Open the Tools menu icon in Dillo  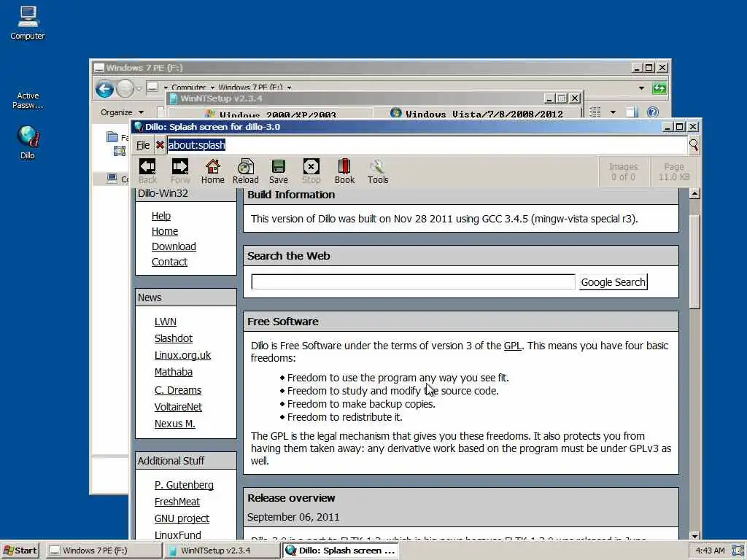[377, 171]
